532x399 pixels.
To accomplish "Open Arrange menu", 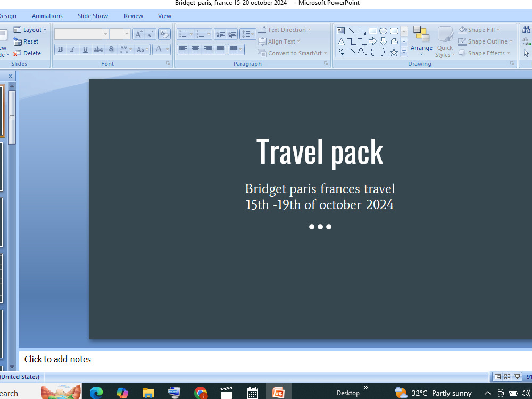I will coord(421,41).
